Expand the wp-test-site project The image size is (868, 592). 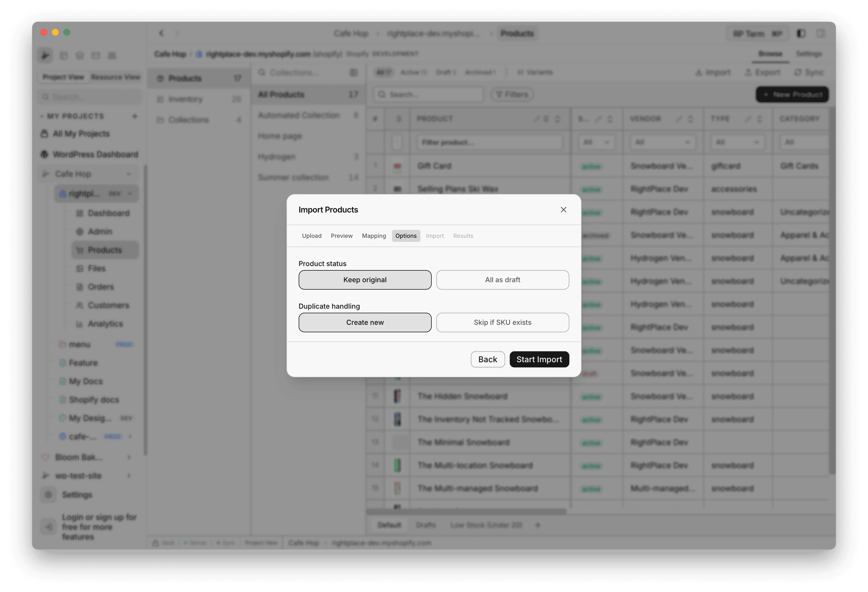tap(129, 475)
